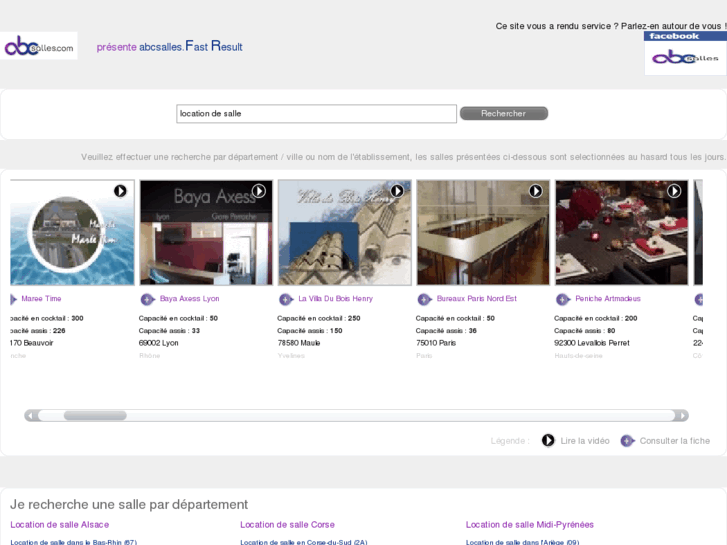Open Location de salle Alsace link
This screenshot has height=545, width=727.
point(59,525)
